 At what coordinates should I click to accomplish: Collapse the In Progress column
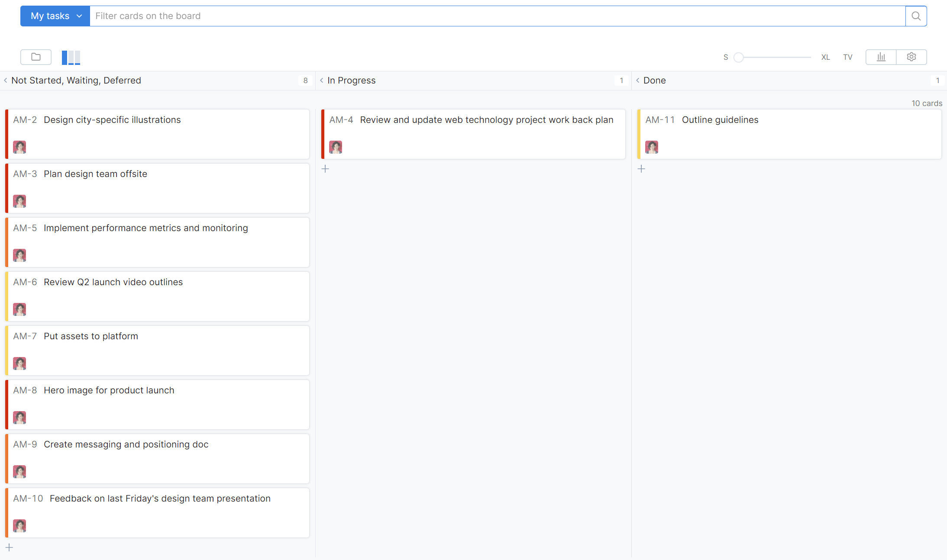click(322, 80)
